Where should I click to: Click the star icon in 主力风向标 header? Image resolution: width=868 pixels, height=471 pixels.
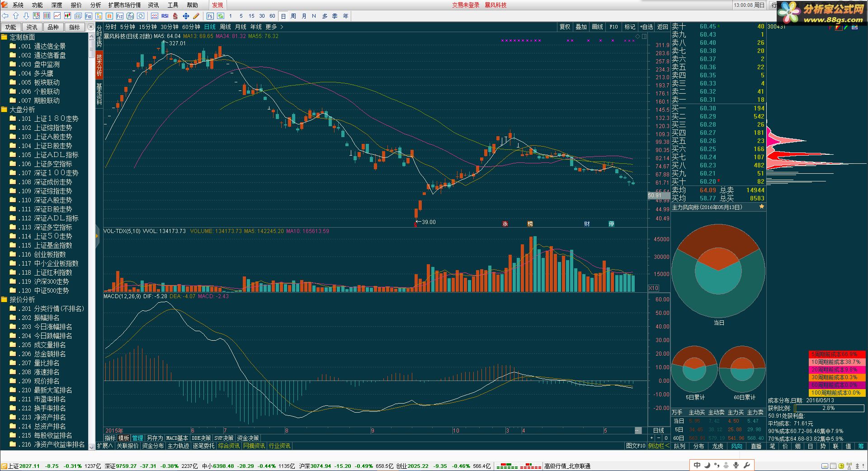tap(762, 207)
